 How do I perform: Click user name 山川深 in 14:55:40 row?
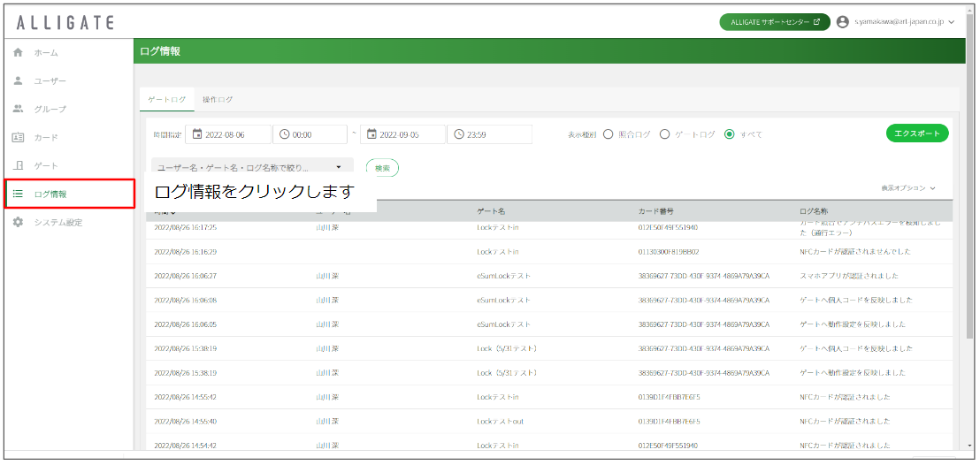(327, 422)
